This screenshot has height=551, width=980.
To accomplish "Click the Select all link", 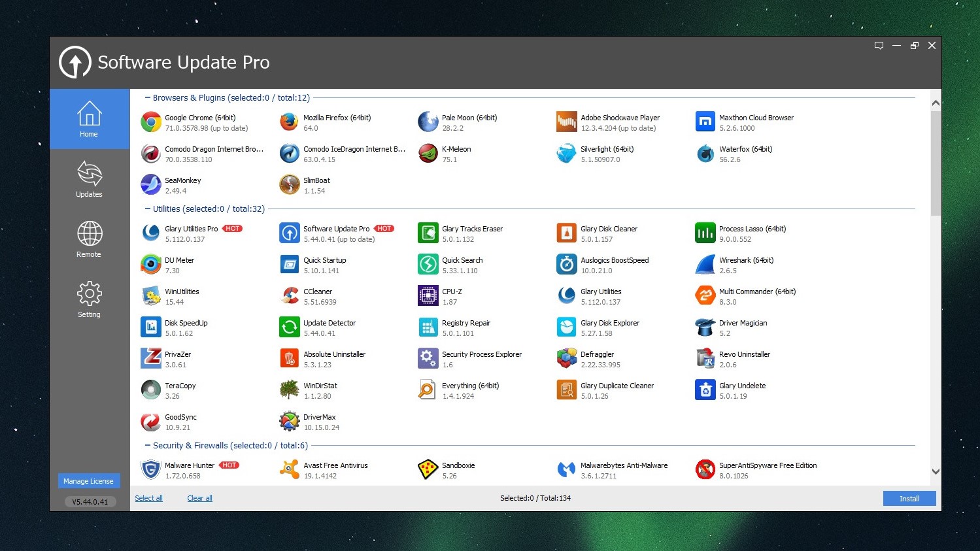I will point(148,498).
